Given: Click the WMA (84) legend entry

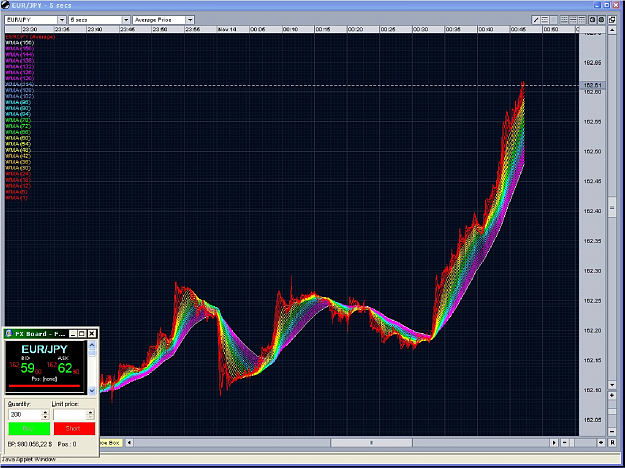Looking at the screenshot, I should [18, 114].
